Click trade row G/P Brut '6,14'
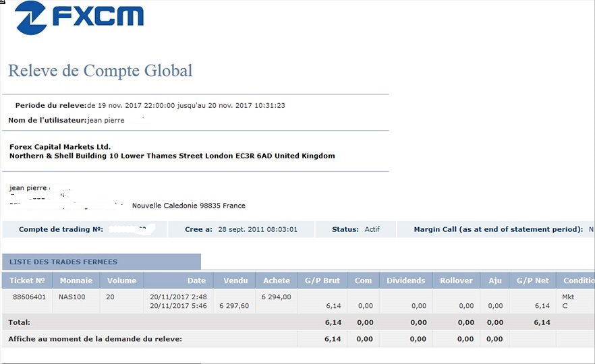Viewport: 595px width, 364px height. 333,305
